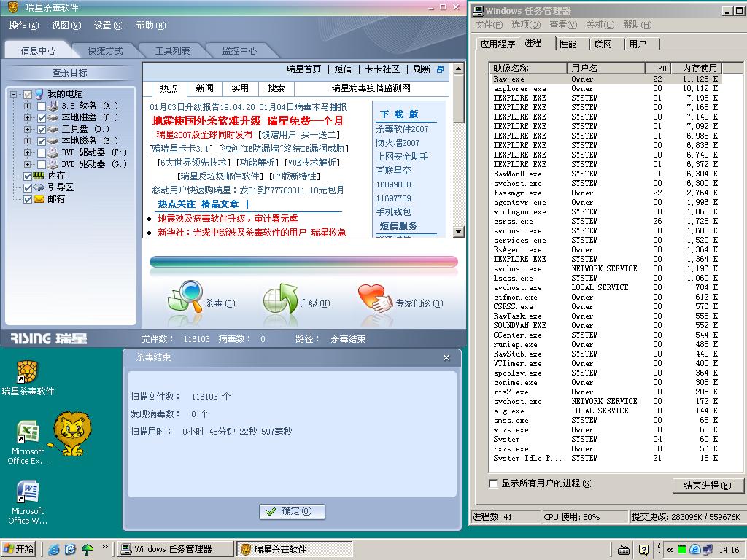
Task: Click the 升级 globe upgrade icon
Action: 280,298
